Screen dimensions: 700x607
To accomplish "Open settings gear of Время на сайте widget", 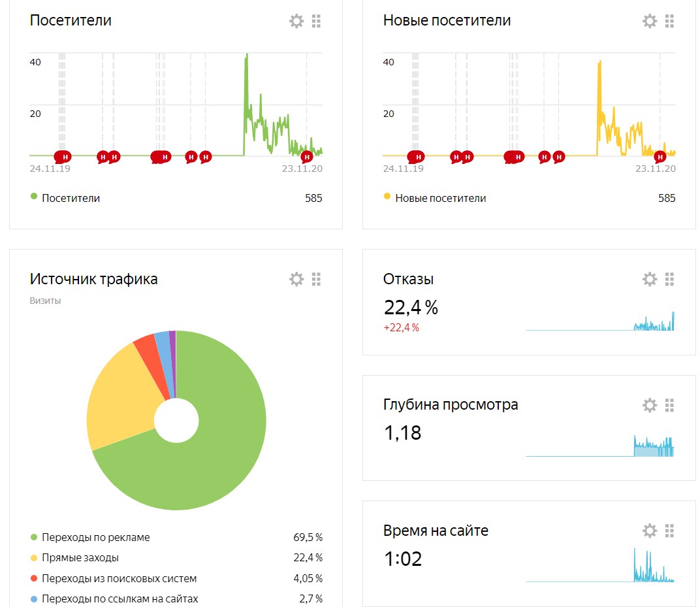I will click(x=650, y=531).
